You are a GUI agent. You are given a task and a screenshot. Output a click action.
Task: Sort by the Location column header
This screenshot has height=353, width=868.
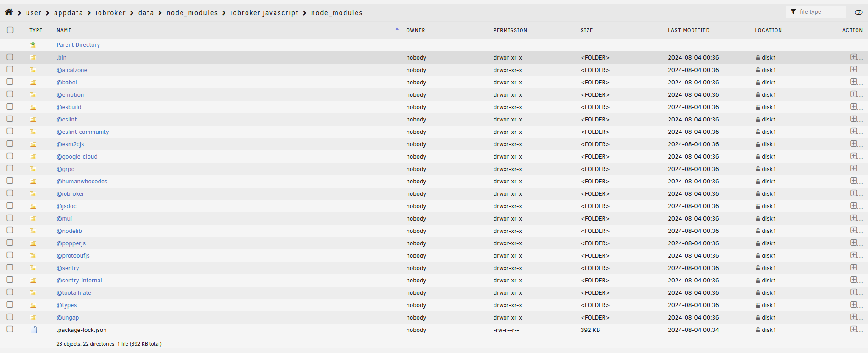769,30
